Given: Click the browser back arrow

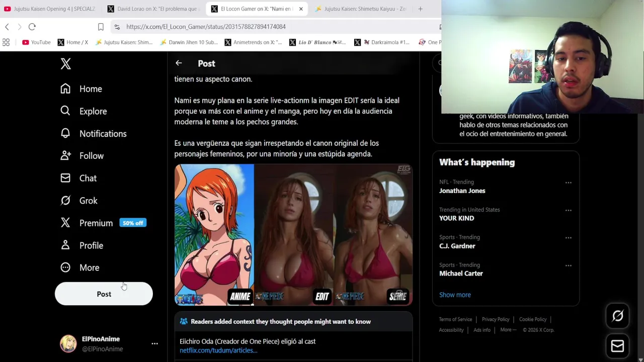Looking at the screenshot, I should (x=7, y=27).
